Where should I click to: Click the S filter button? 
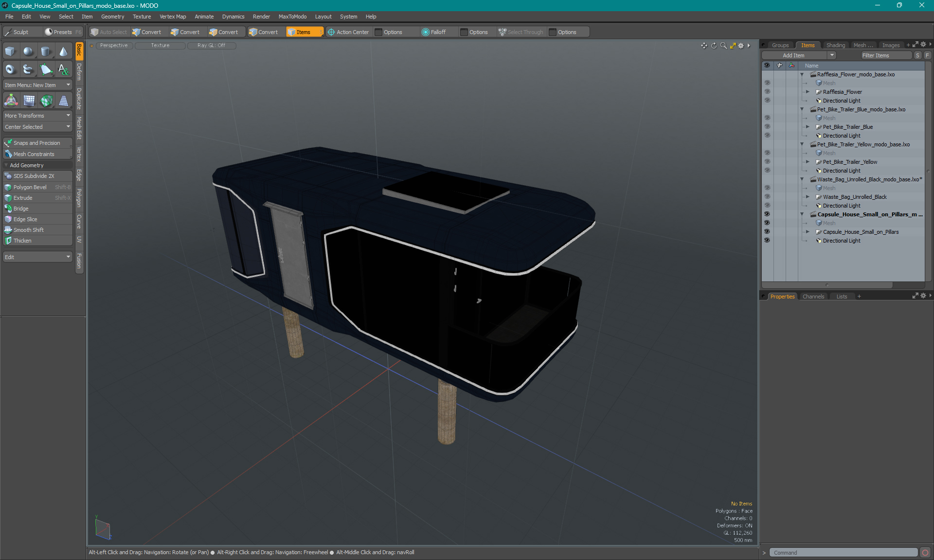[918, 55]
